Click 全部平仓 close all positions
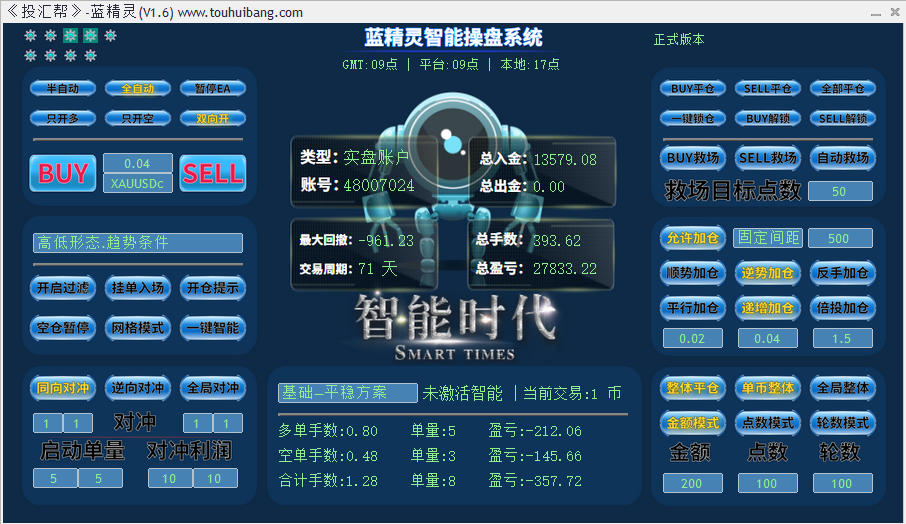 tap(842, 88)
